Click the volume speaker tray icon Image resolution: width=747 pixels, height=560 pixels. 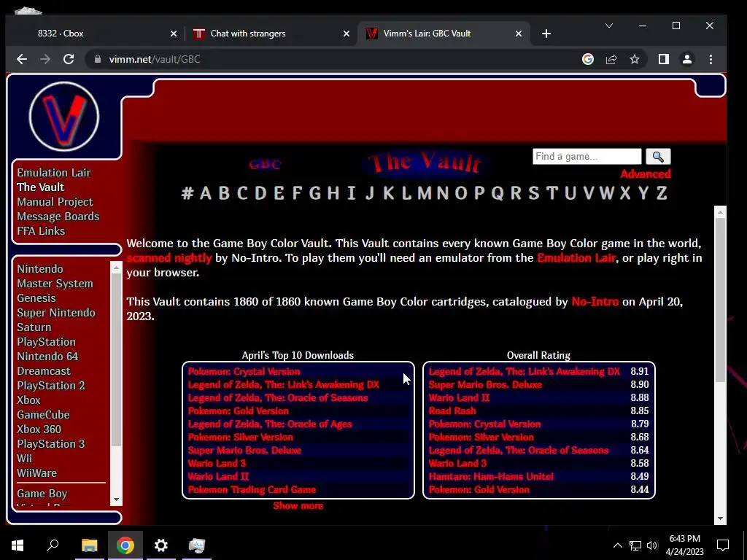pos(652,545)
